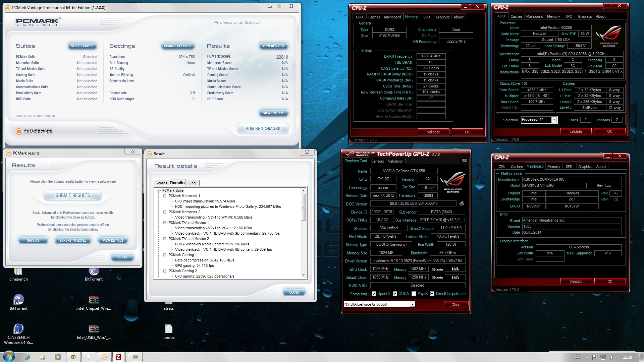Switch to Scores tab in Result details
This screenshot has height=362, width=644.
[x=161, y=183]
